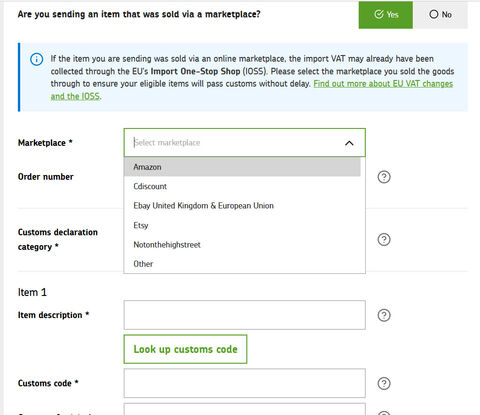This screenshot has width=480, height=415.
Task: Open help for Item description field
Action: 384,315
